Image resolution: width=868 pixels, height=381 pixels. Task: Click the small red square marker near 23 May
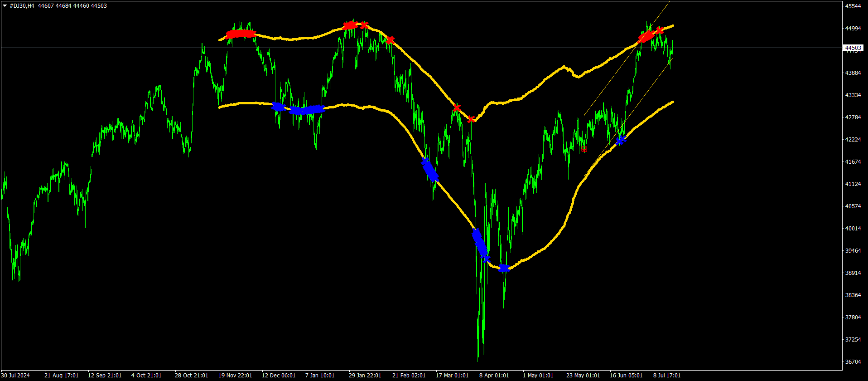(584, 149)
